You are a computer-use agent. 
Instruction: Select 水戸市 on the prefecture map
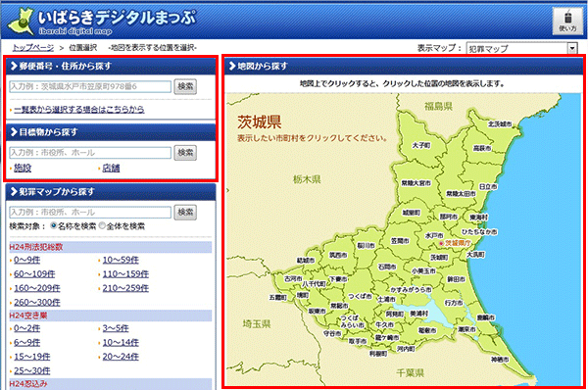click(434, 235)
